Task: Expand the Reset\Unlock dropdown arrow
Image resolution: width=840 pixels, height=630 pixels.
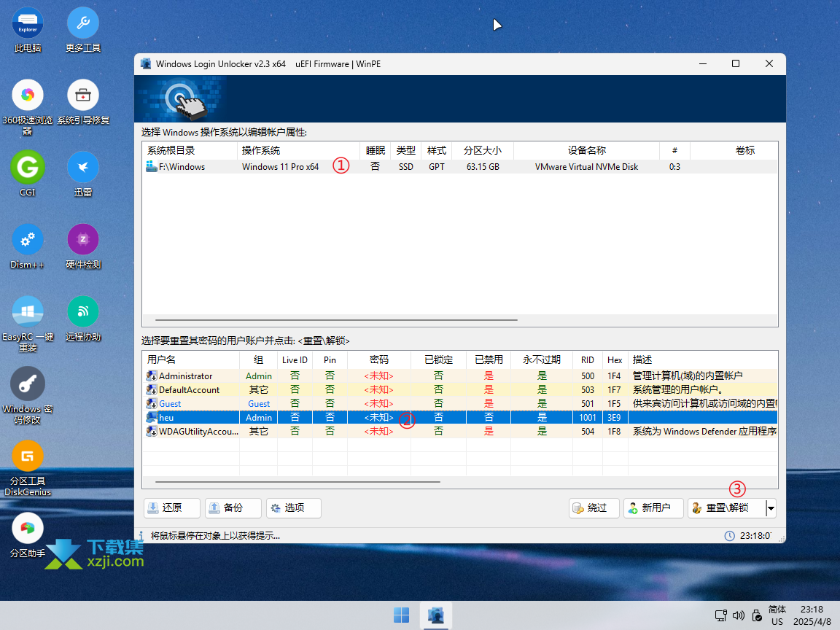Action: pos(771,508)
